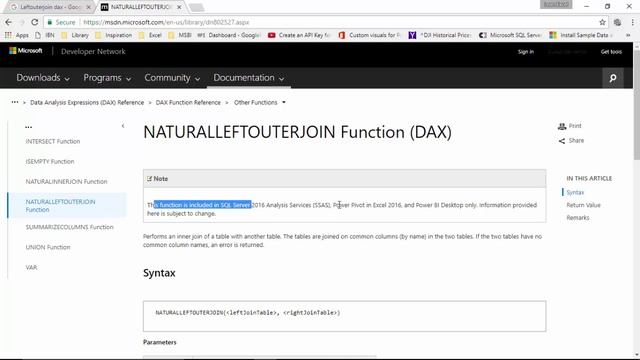The image size is (640, 360).
Task: Click Secure padlock site info
Action: coord(62,22)
